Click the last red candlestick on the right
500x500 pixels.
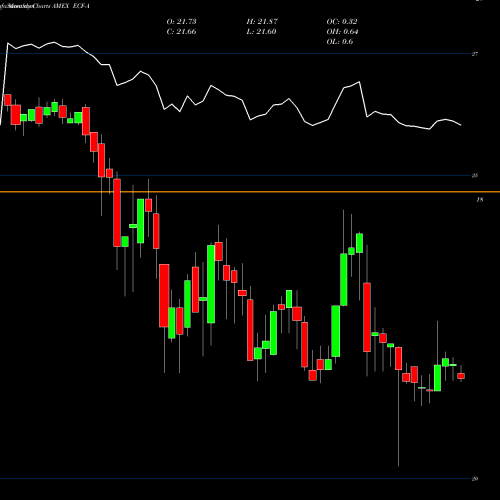coord(461,376)
